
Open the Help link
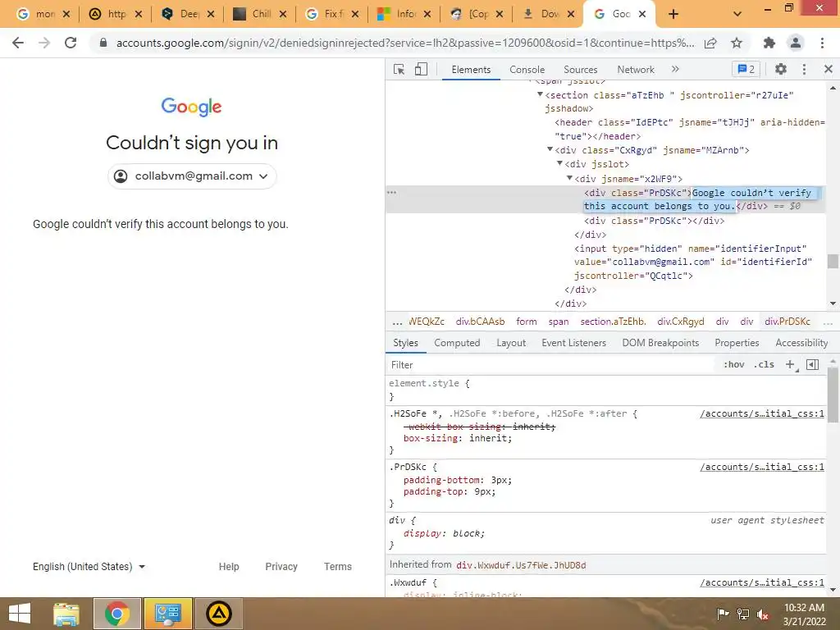tap(229, 567)
